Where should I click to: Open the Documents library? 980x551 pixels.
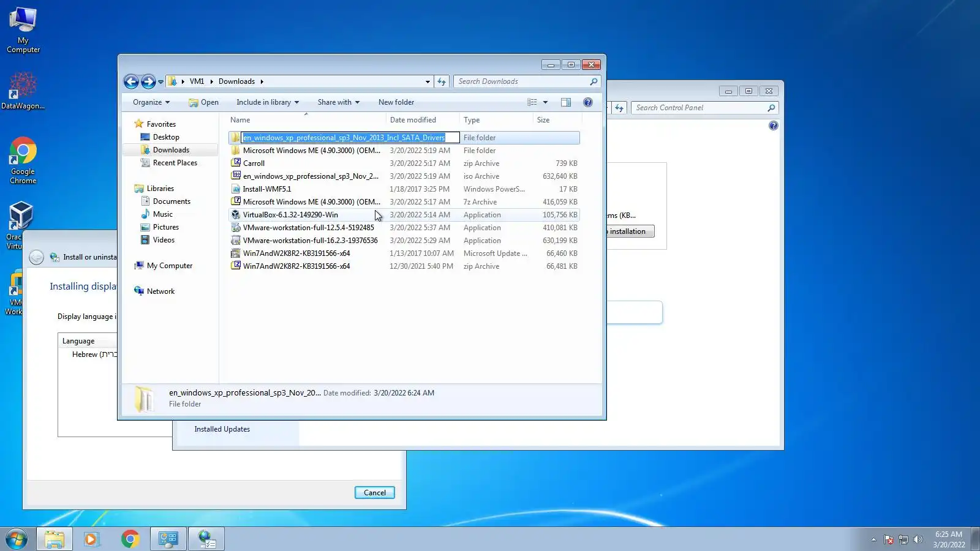(171, 201)
